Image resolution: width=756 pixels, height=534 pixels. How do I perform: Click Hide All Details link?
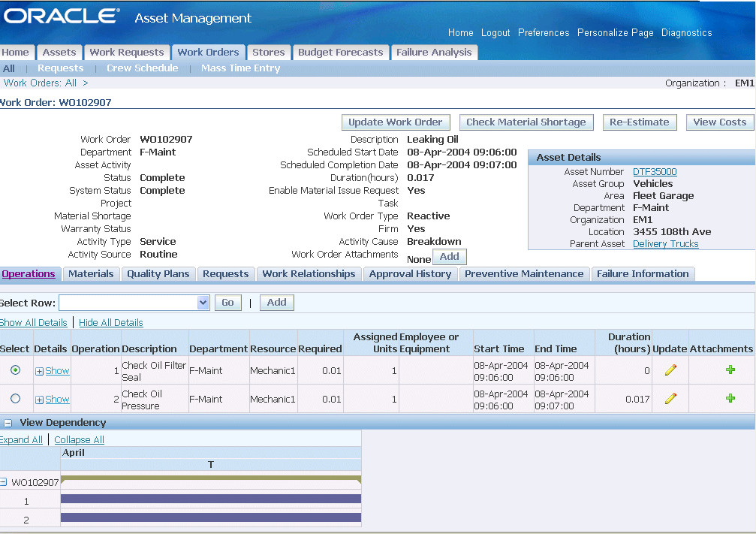(x=111, y=323)
